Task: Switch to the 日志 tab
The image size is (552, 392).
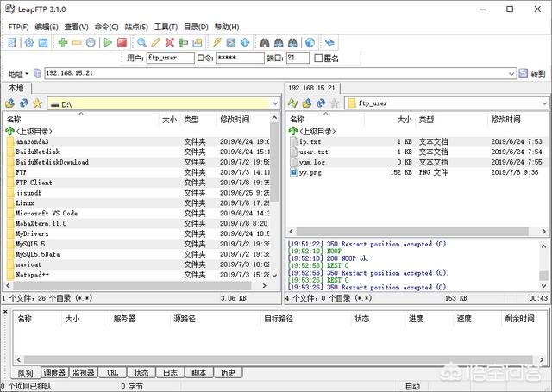Action: coord(170,373)
